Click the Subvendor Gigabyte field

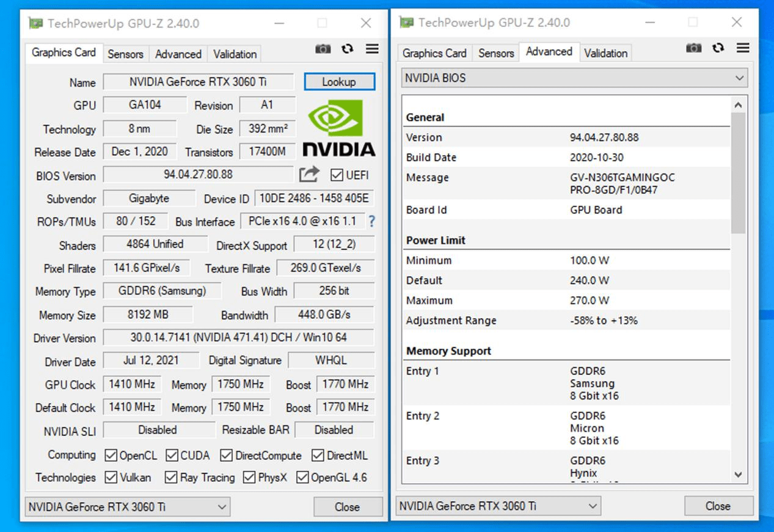pyautogui.click(x=149, y=199)
